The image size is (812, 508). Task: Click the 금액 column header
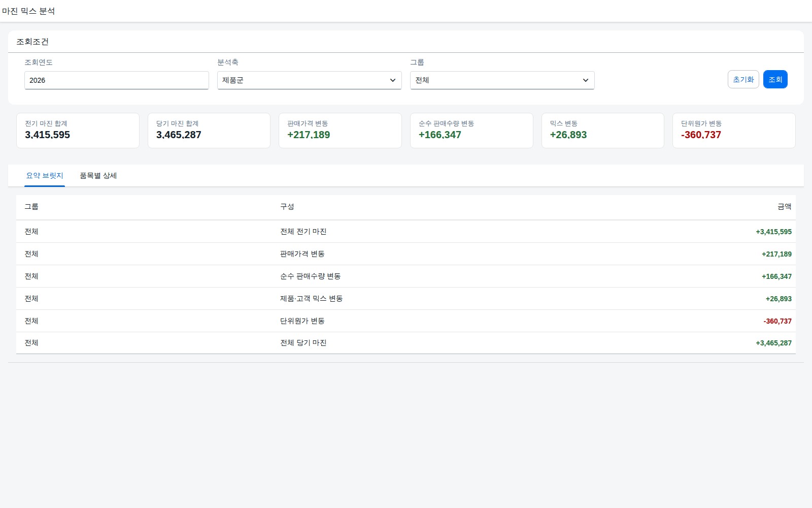tap(784, 207)
